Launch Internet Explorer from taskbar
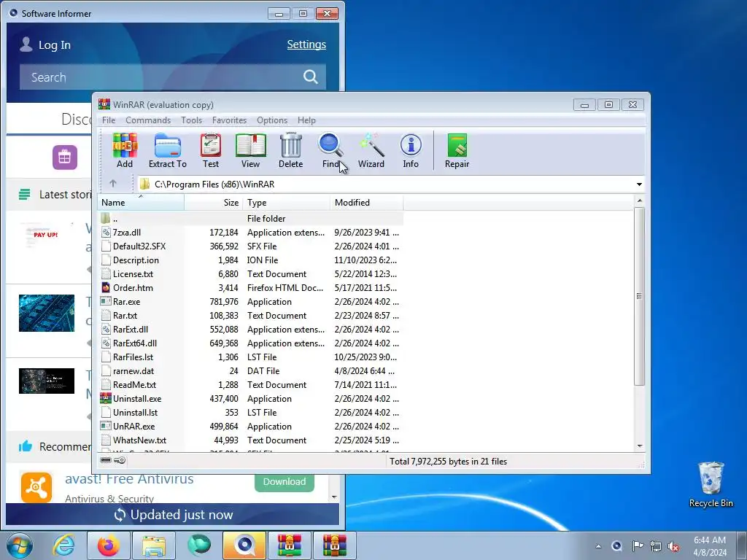This screenshot has height=560, width=747. pos(63,545)
